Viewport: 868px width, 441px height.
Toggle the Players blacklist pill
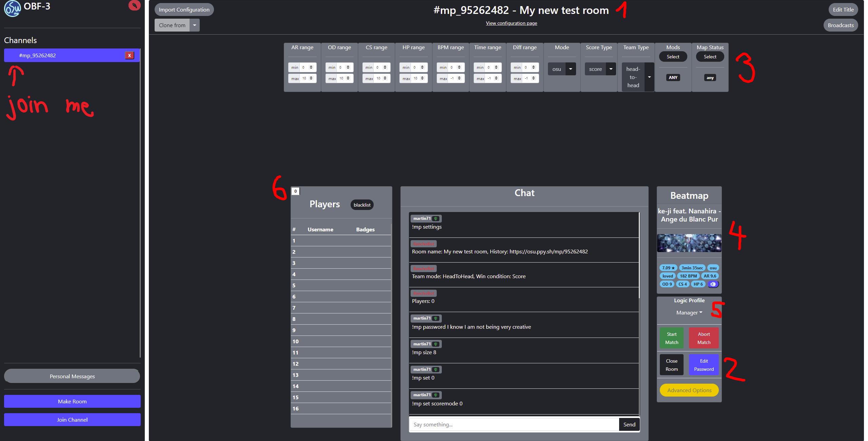tap(362, 205)
